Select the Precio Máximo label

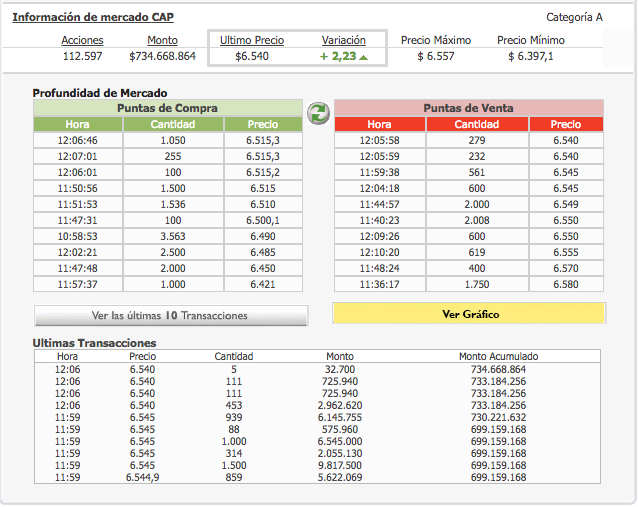tap(436, 40)
